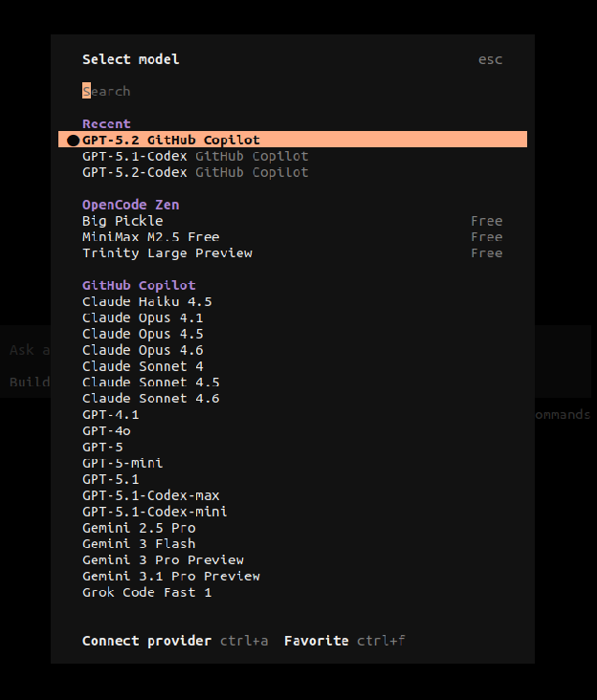597x700 pixels.
Task: Pick GPT-5.2-Codex in the Recent section
Action: 194,172
